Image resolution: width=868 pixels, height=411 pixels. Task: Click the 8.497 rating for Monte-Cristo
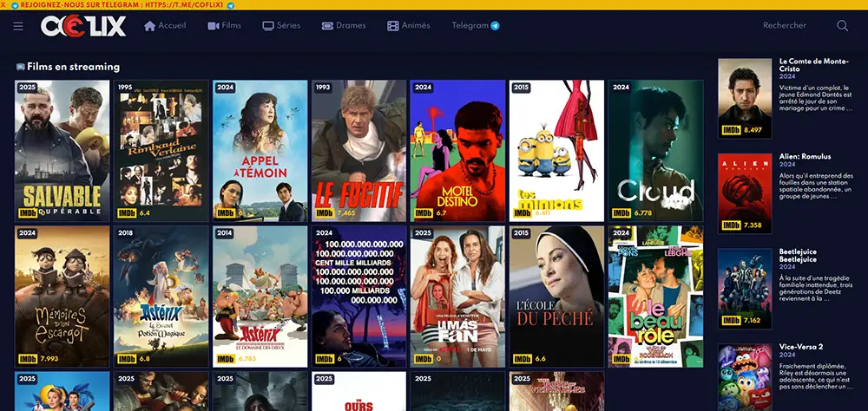click(x=753, y=130)
